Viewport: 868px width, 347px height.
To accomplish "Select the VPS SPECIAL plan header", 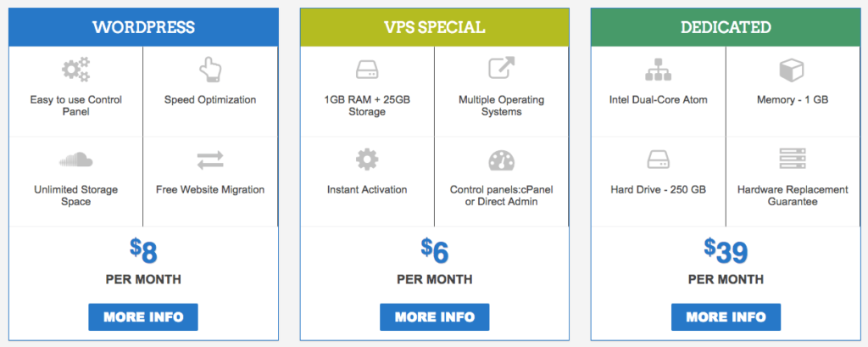I will pos(435,27).
